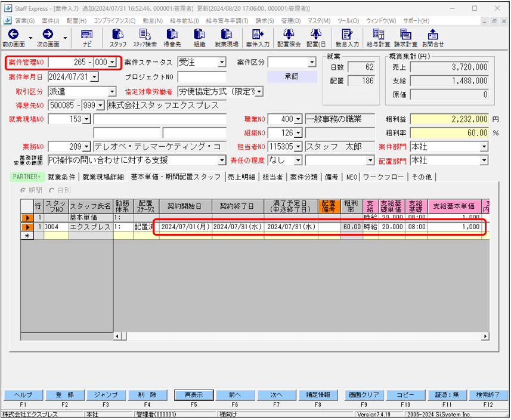This screenshot has width=511, height=420.
Task: Expand the 次の画面 history dropdown arrow
Action: point(65,38)
